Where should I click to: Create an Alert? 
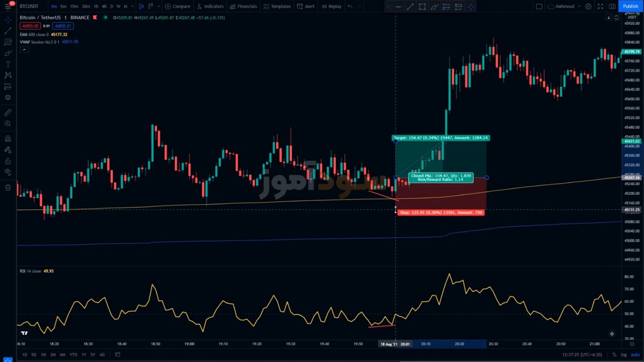click(x=306, y=6)
